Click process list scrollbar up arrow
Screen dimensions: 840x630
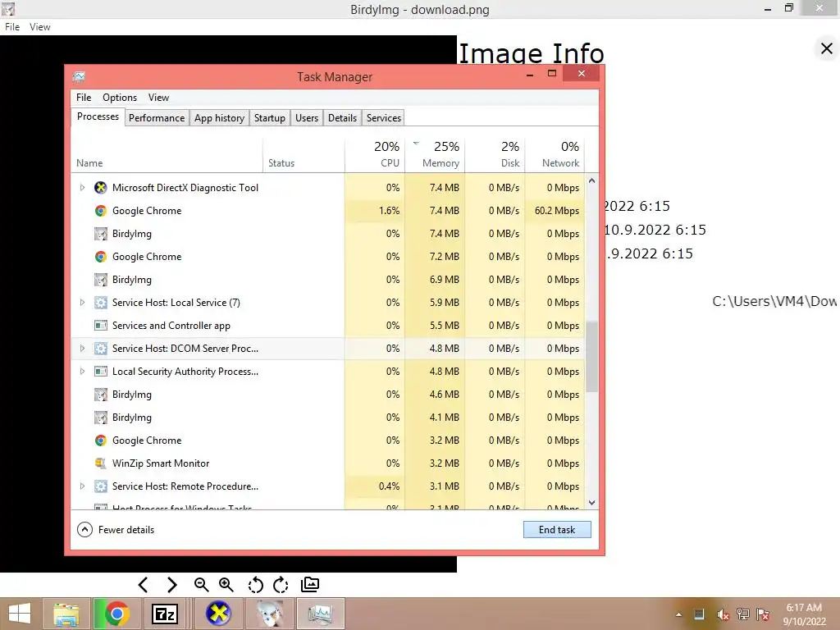(591, 180)
